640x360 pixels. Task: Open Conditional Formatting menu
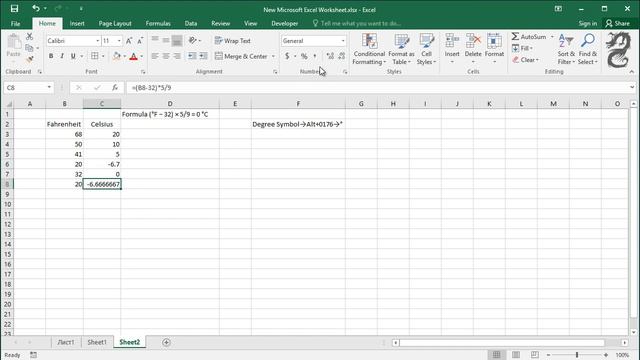pos(369,49)
